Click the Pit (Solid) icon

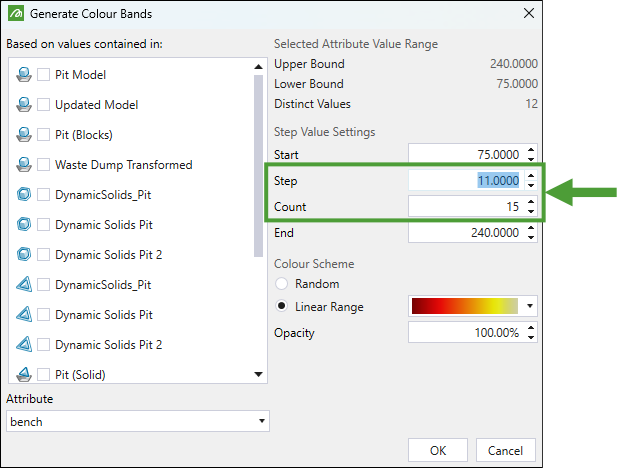pyautogui.click(x=24, y=375)
